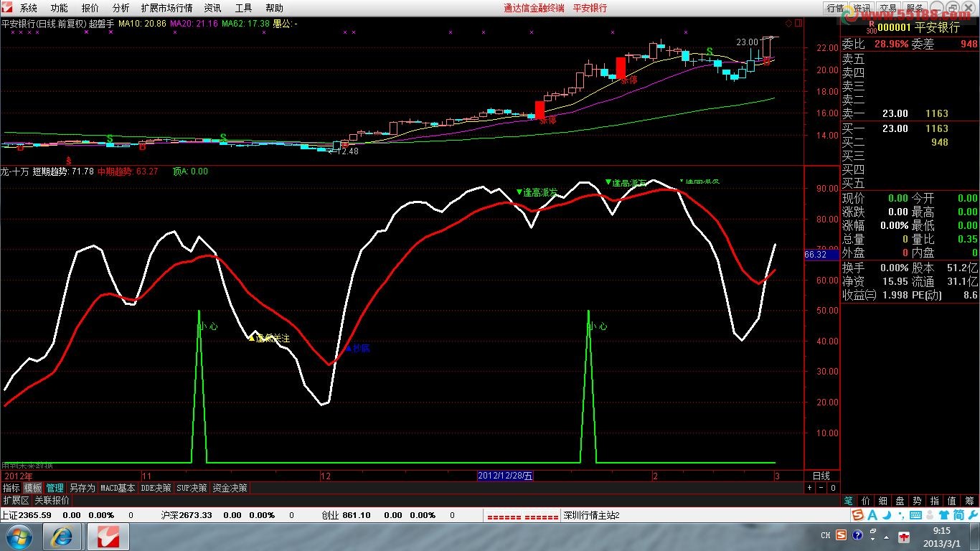The width and height of the screenshot is (980, 551).
Task: Switch to DDE决策 template
Action: pyautogui.click(x=156, y=488)
